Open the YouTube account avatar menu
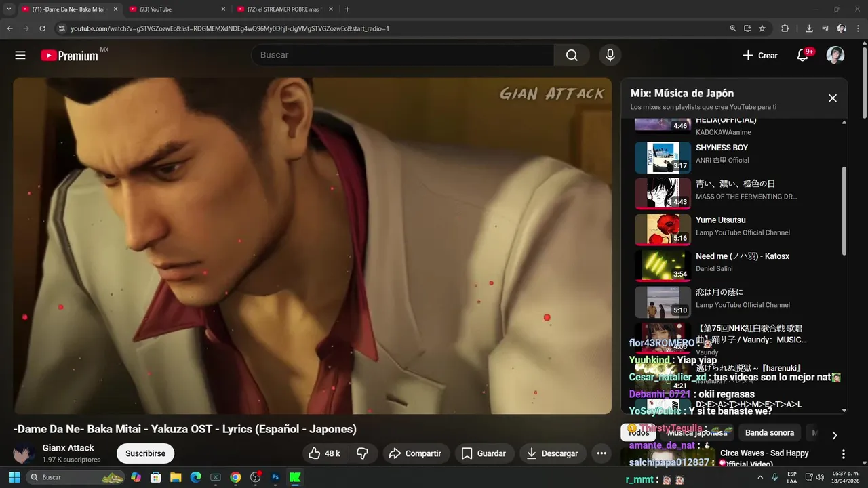The image size is (868, 488). (x=835, y=56)
